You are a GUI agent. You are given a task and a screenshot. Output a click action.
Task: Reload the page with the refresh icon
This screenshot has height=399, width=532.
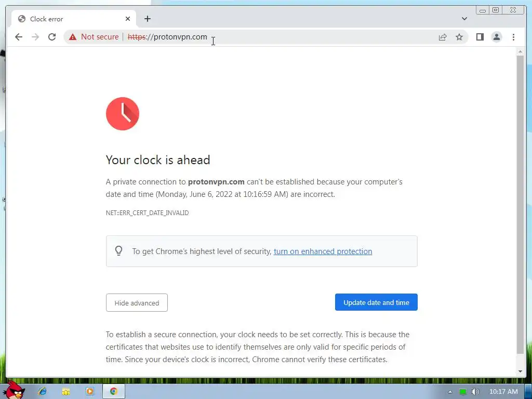click(x=52, y=37)
